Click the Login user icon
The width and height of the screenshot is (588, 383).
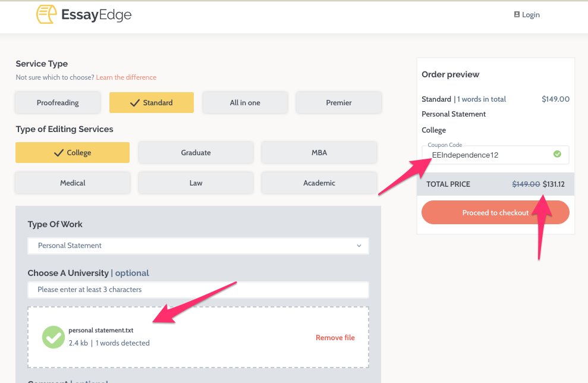(x=517, y=15)
